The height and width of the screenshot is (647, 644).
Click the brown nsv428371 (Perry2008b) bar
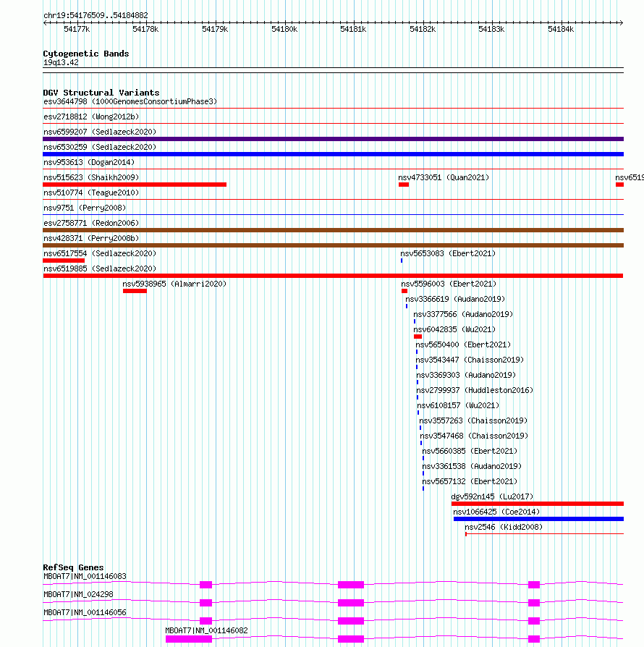pyautogui.click(x=334, y=245)
